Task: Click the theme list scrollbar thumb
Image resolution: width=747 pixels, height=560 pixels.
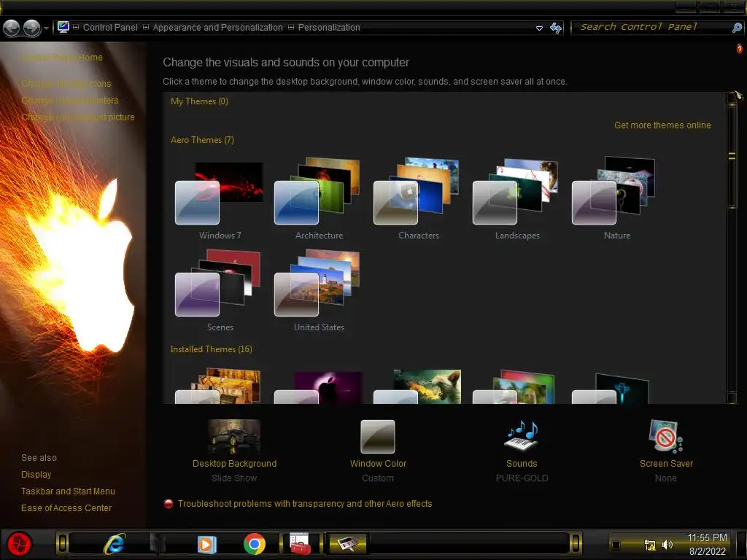Action: click(x=732, y=156)
